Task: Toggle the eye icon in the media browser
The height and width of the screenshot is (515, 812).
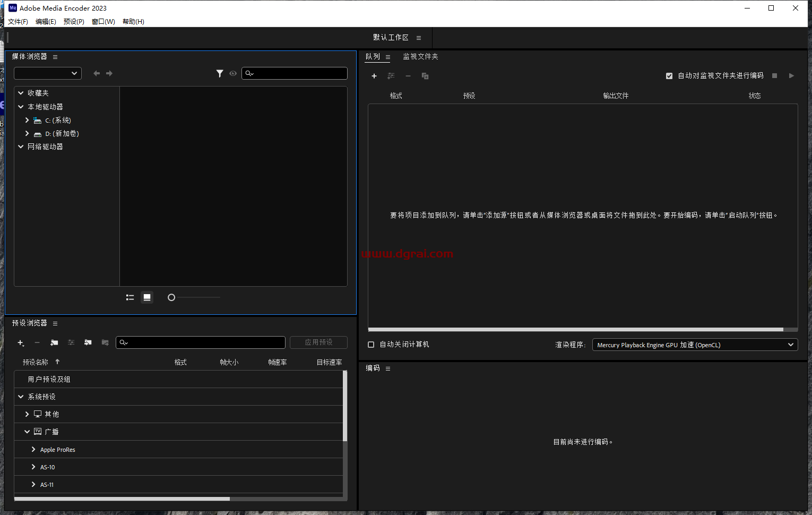Action: point(233,73)
